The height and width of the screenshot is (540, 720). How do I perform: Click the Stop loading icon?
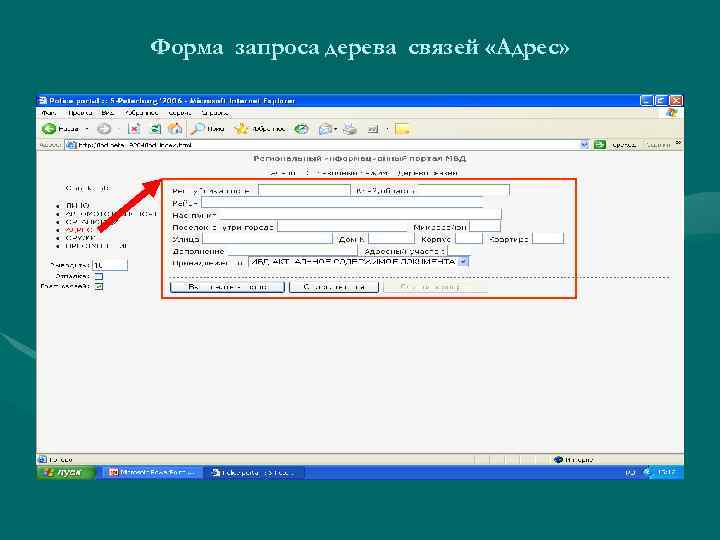tap(134, 129)
